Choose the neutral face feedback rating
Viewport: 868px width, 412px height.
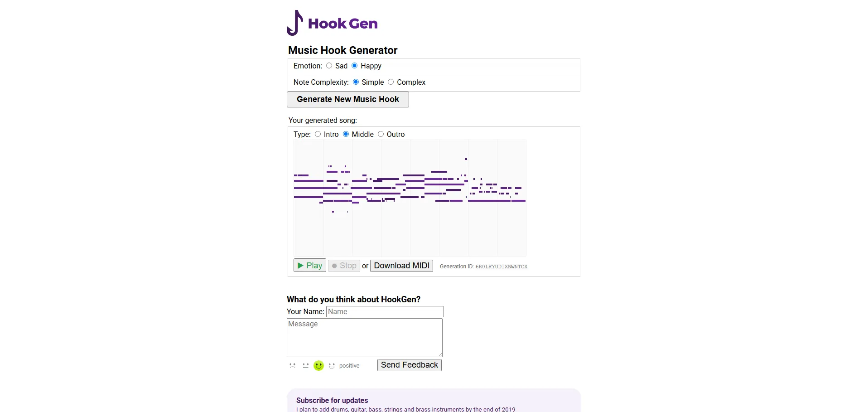(x=306, y=366)
